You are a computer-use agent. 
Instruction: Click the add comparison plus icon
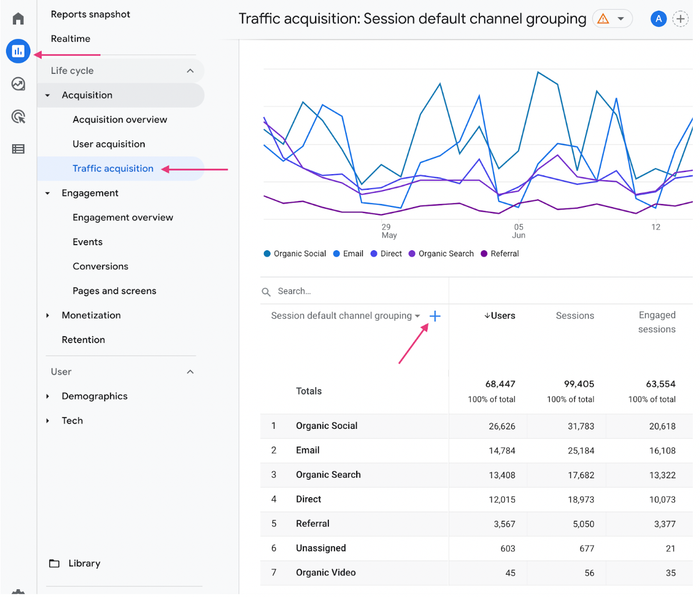[x=681, y=19]
